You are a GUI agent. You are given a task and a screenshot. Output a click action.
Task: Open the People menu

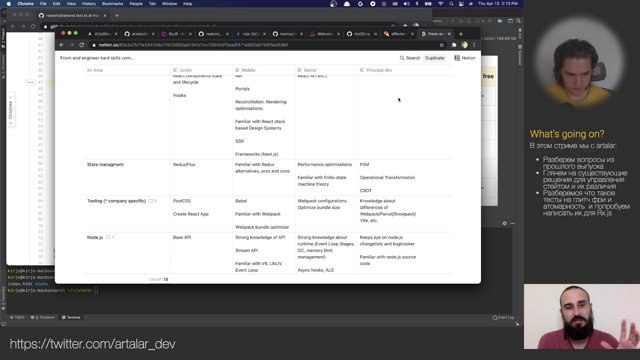click(x=136, y=4)
